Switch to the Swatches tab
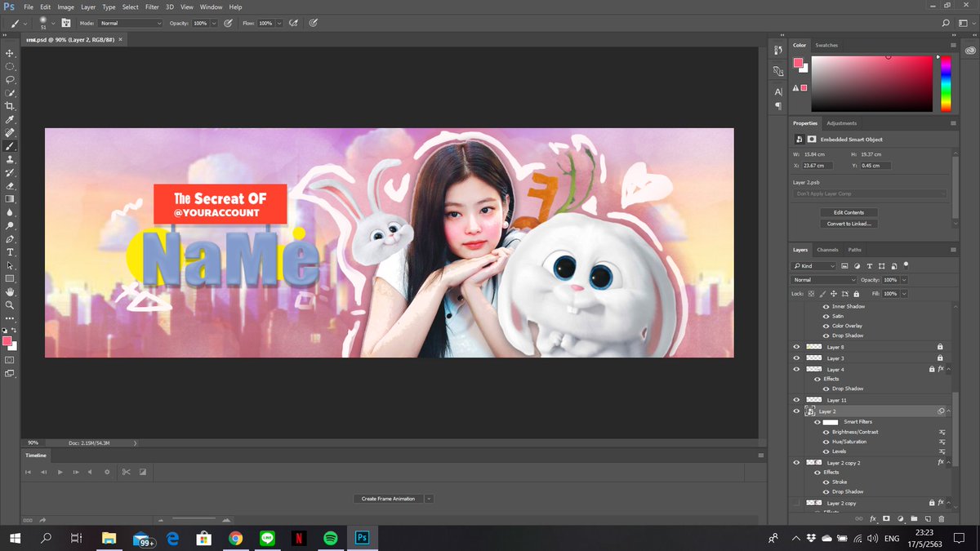 pyautogui.click(x=826, y=45)
